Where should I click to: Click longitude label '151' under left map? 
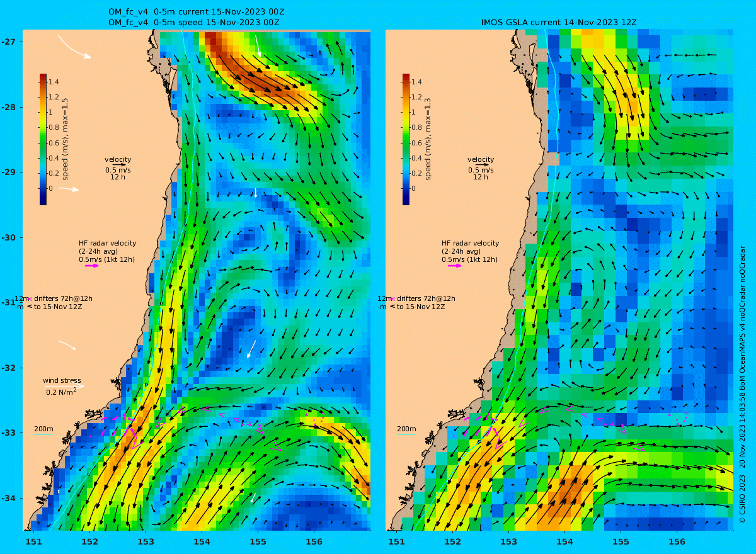click(x=34, y=541)
